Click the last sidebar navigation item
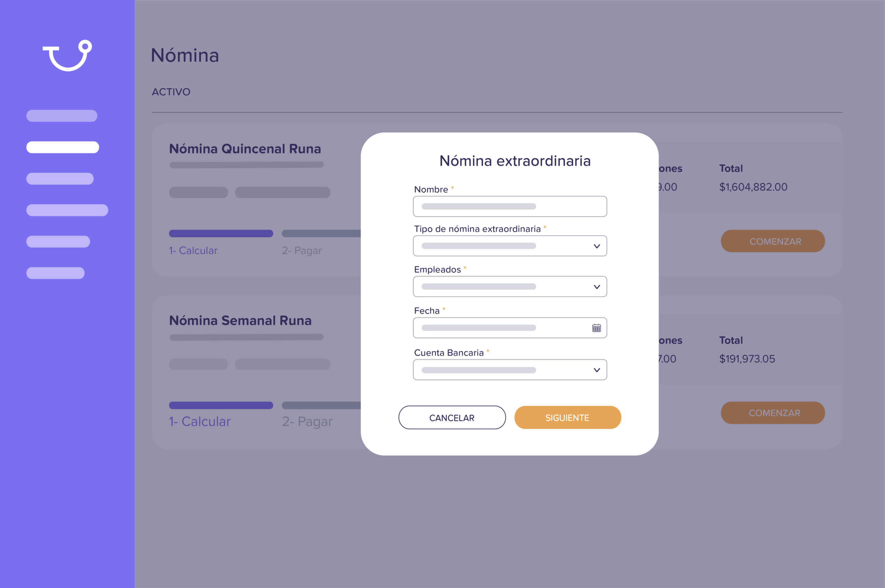Image resolution: width=885 pixels, height=588 pixels. tap(55, 273)
